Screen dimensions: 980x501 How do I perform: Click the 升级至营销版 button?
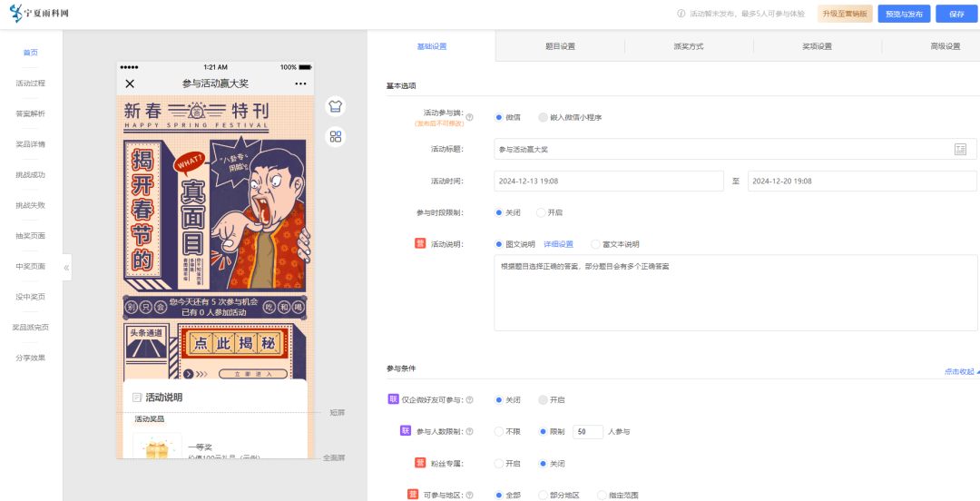click(x=845, y=14)
